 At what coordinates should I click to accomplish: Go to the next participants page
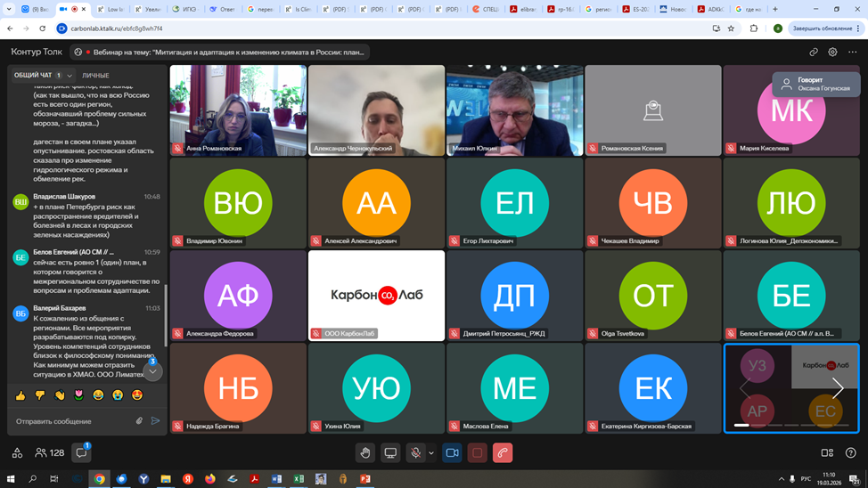pos(838,387)
